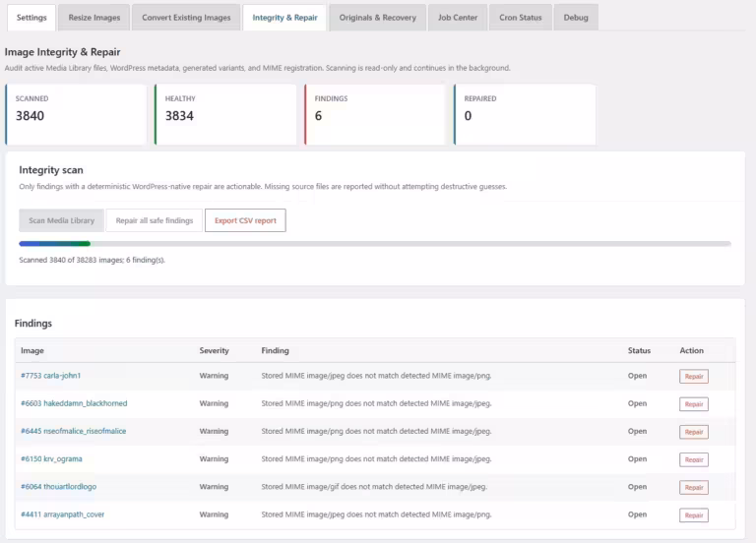Repair finding for riseofmalice_riseofmalice

694,432
